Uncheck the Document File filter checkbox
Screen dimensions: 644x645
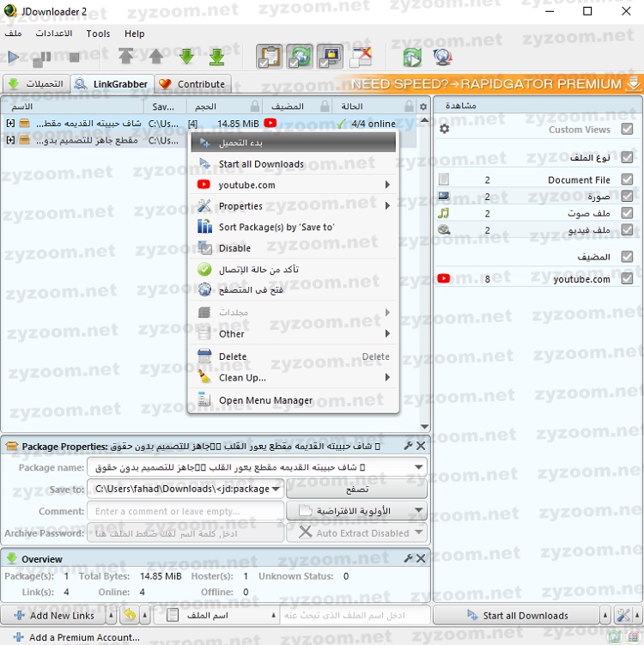pos(627,180)
